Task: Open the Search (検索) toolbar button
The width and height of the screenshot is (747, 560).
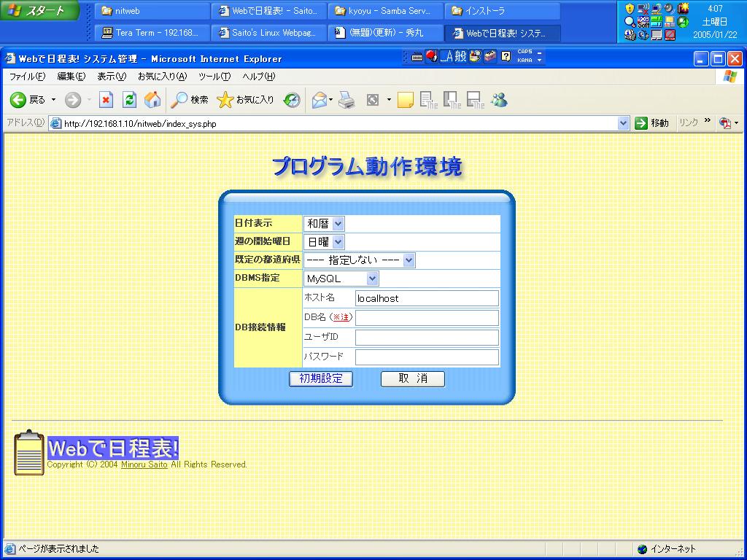Action: [190, 100]
